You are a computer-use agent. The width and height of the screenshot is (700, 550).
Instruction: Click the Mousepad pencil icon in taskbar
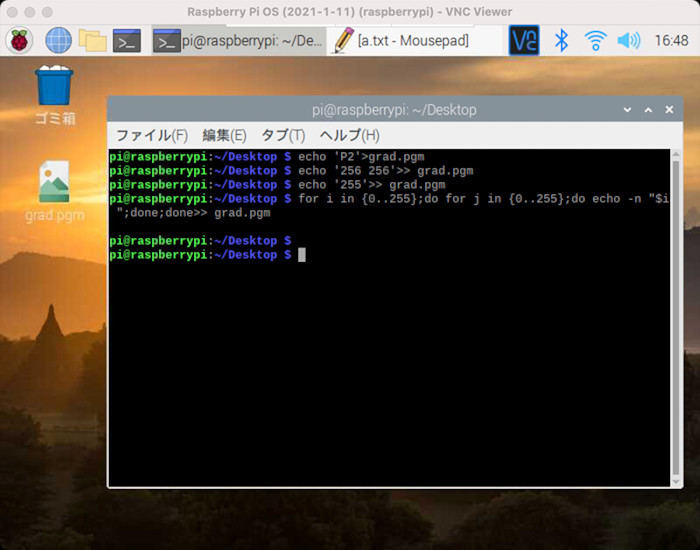pos(343,40)
